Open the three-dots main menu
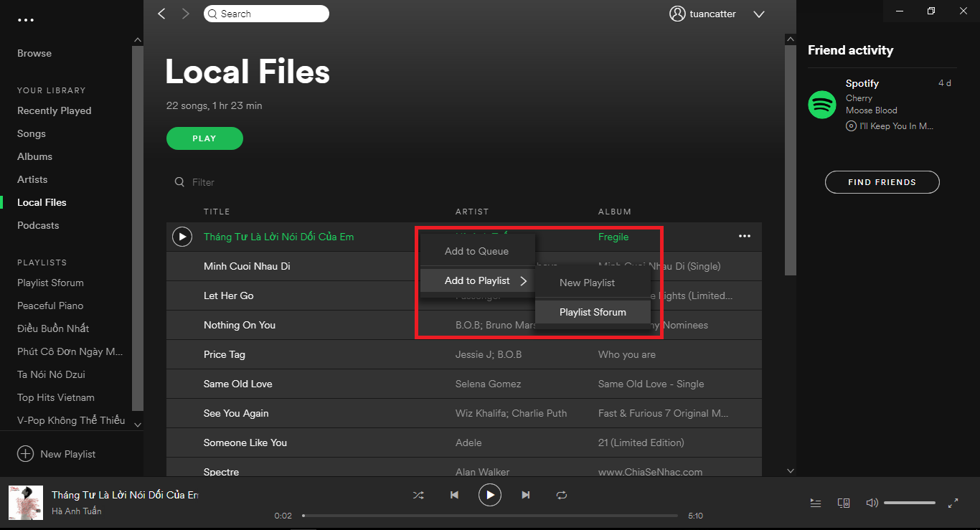 (x=26, y=20)
